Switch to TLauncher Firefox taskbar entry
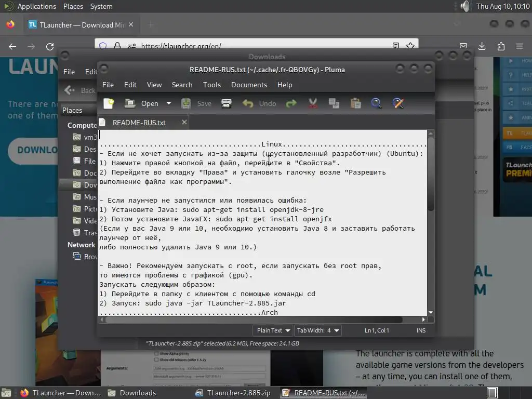Screen dimensions: 532x399 click(x=61, y=393)
